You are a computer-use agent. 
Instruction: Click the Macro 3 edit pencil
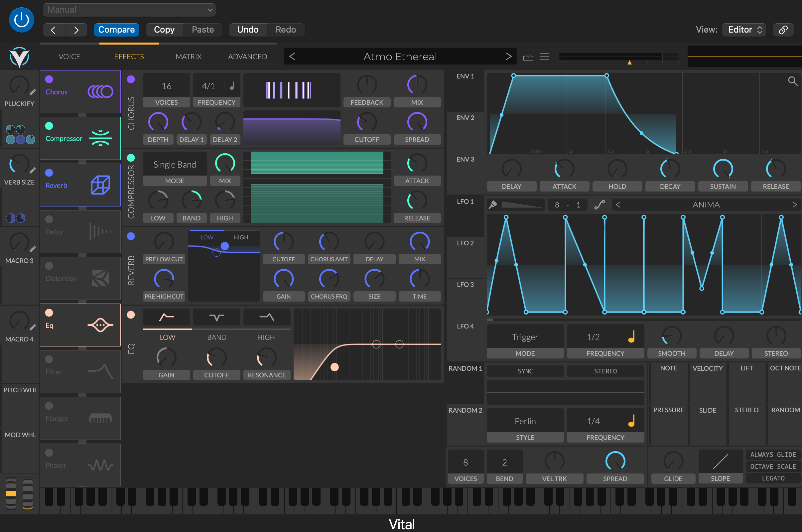[x=33, y=249]
